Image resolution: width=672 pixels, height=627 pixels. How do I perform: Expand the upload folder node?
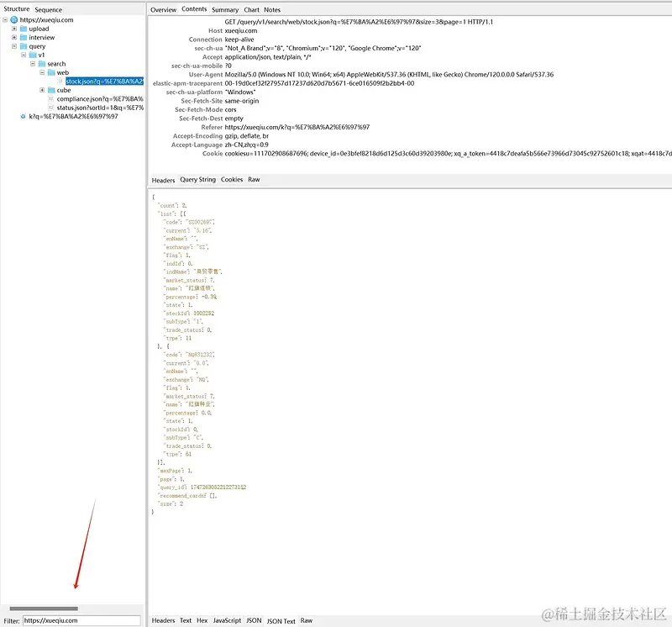(x=14, y=29)
